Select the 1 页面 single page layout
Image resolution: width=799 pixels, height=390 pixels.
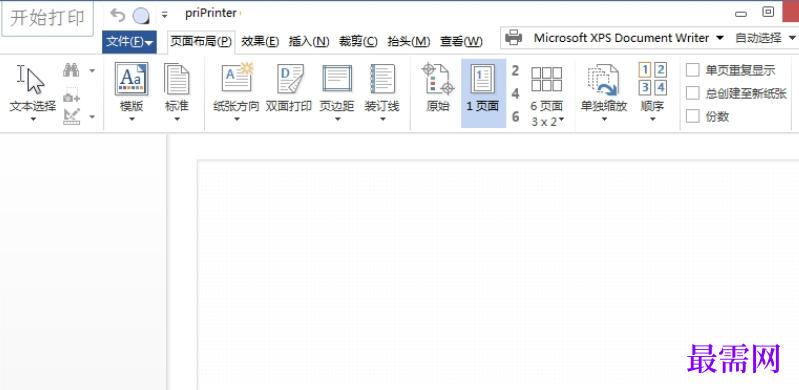click(x=483, y=93)
